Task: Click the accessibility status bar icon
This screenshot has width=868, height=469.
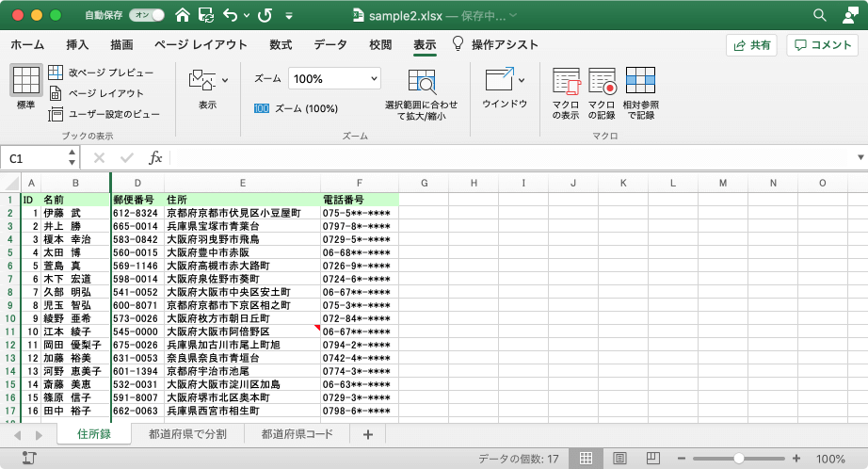Action: 29,458
